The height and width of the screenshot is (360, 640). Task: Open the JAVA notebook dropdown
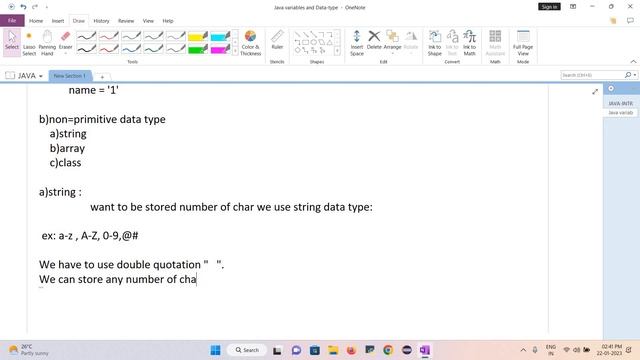pos(24,76)
